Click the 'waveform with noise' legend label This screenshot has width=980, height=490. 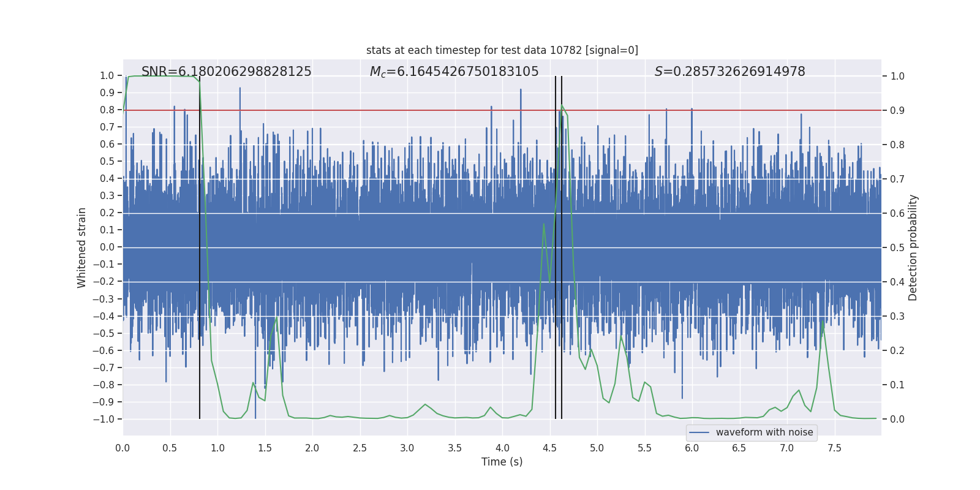tap(764, 432)
